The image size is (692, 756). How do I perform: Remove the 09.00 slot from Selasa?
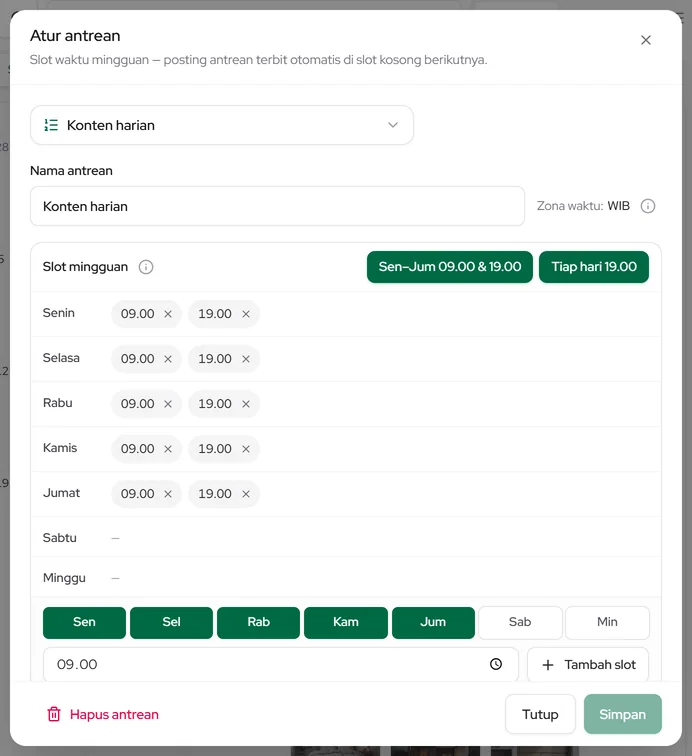tap(168, 359)
